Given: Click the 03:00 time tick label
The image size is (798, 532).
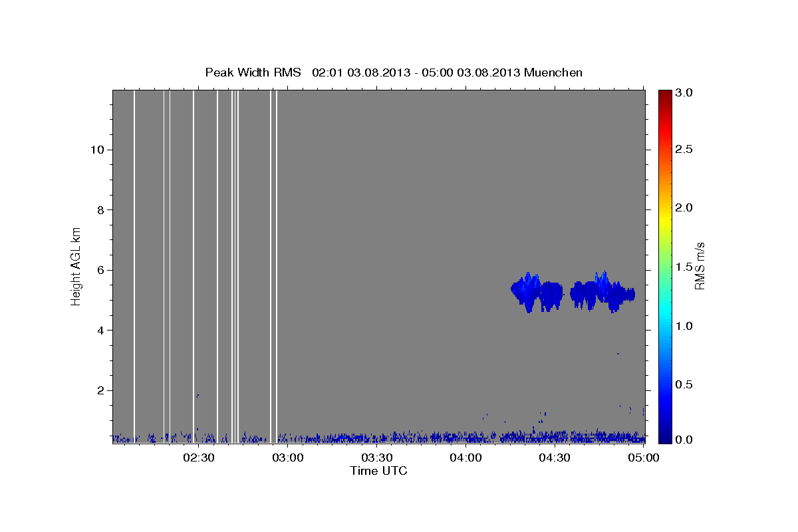Looking at the screenshot, I should pyautogui.click(x=289, y=458).
